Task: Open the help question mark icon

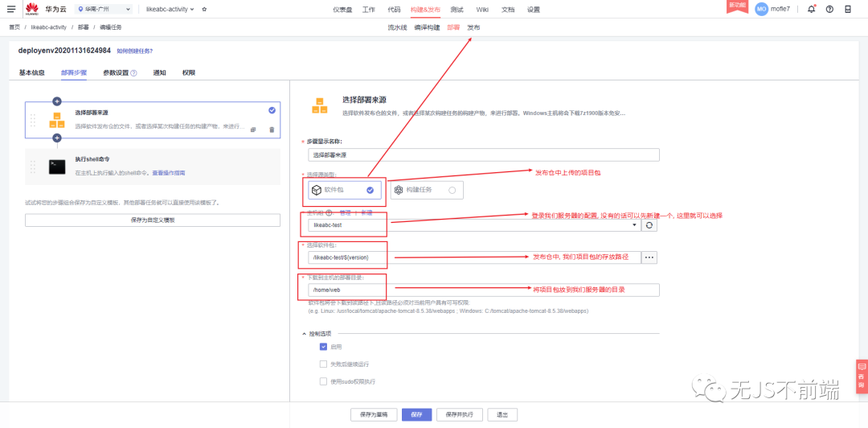Action: pyautogui.click(x=829, y=9)
